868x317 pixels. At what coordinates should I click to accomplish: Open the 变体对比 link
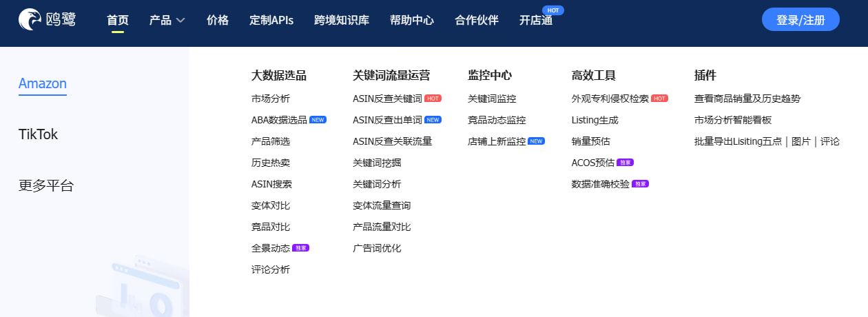(x=271, y=205)
